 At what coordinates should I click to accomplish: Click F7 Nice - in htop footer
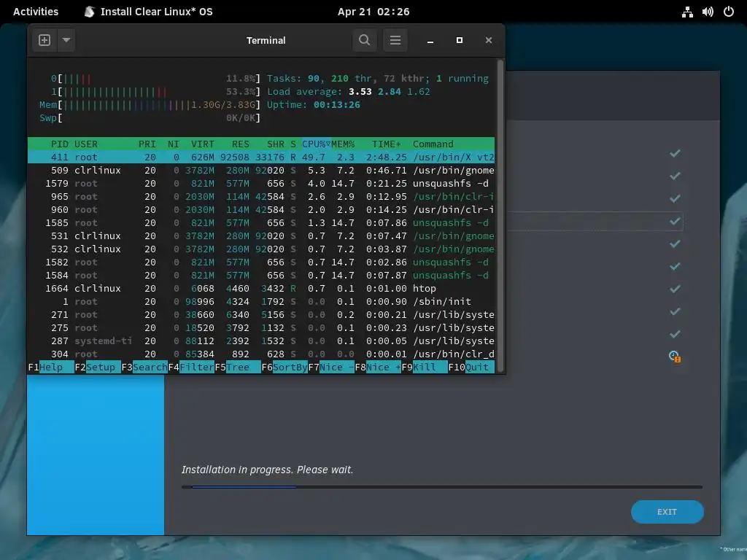click(x=331, y=367)
